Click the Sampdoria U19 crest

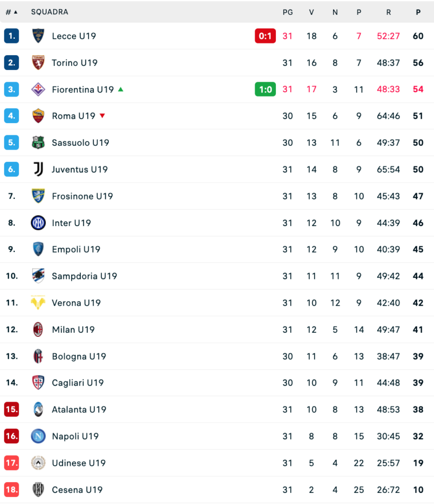[38, 276]
